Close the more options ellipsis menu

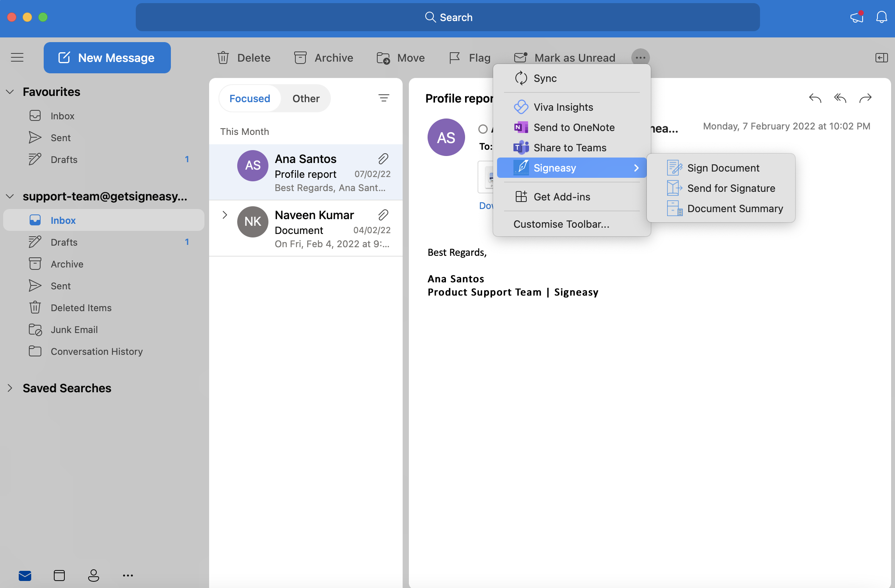tap(640, 58)
